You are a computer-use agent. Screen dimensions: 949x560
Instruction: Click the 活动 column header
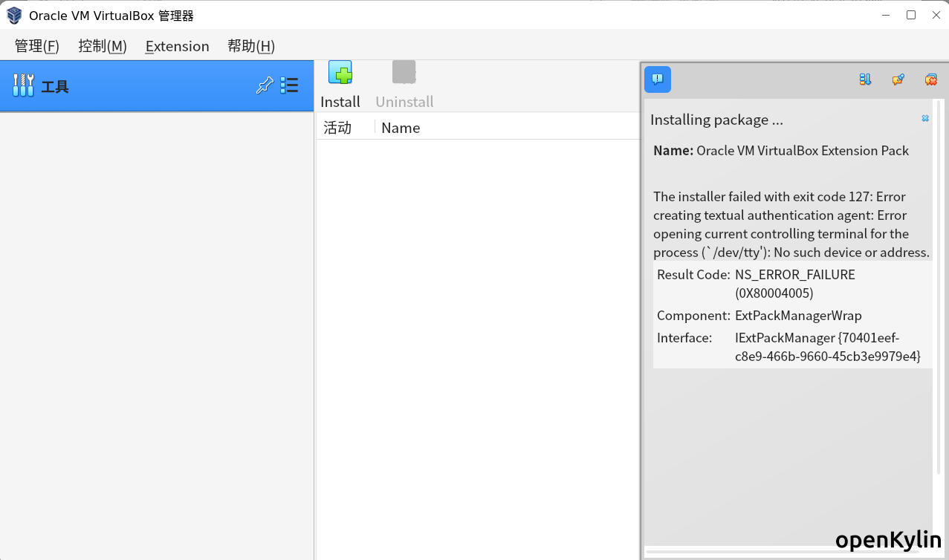coord(337,128)
